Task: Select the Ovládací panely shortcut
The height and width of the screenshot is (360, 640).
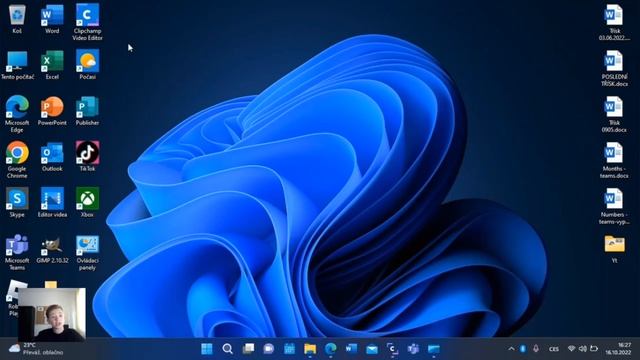Action: tap(87, 252)
